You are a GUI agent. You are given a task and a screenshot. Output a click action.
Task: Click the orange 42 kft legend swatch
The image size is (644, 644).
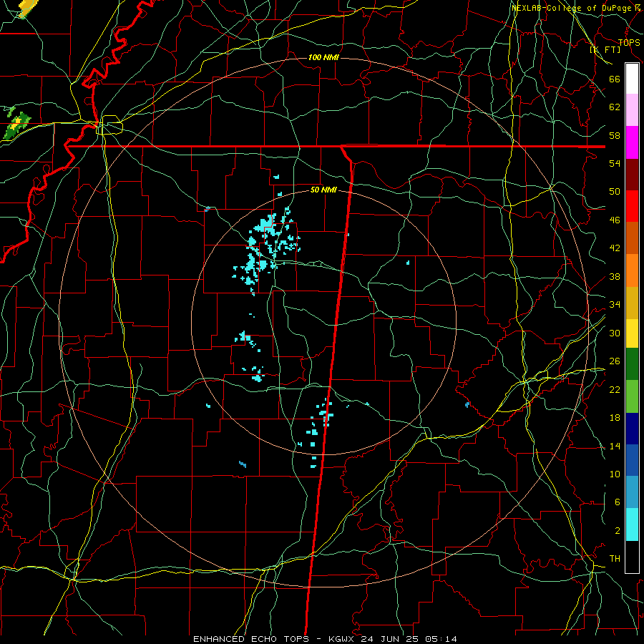point(632,270)
